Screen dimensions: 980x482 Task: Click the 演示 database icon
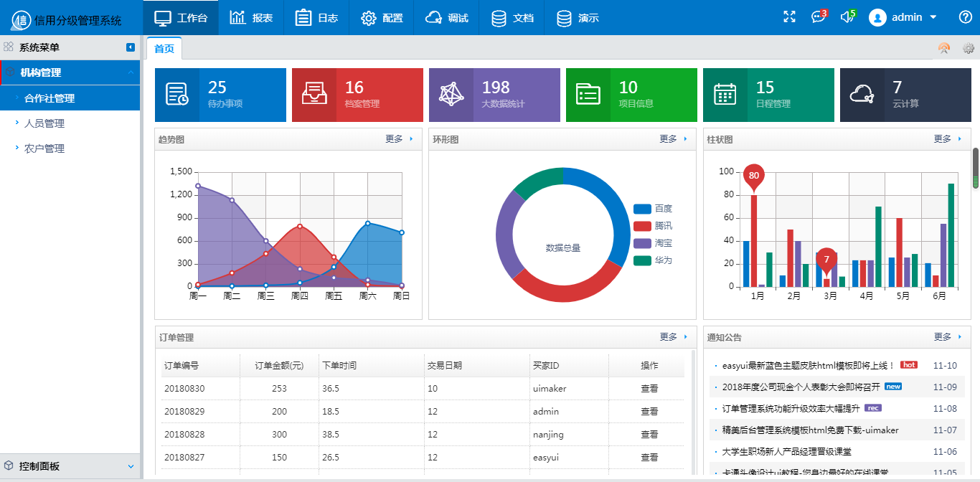tap(564, 18)
